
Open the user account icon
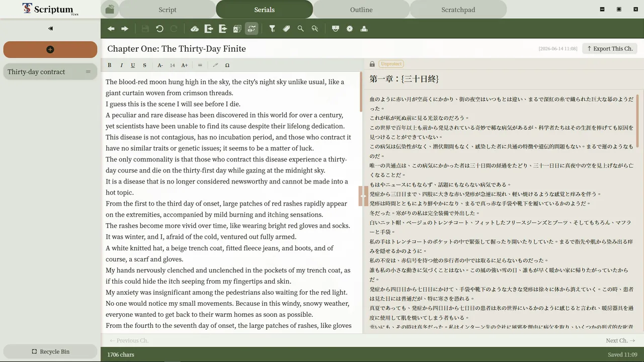364,29
